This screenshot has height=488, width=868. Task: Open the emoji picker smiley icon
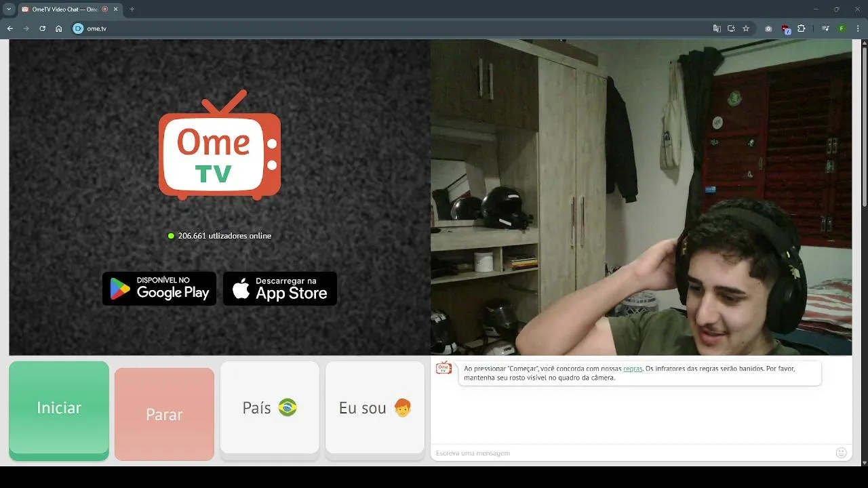(x=842, y=453)
